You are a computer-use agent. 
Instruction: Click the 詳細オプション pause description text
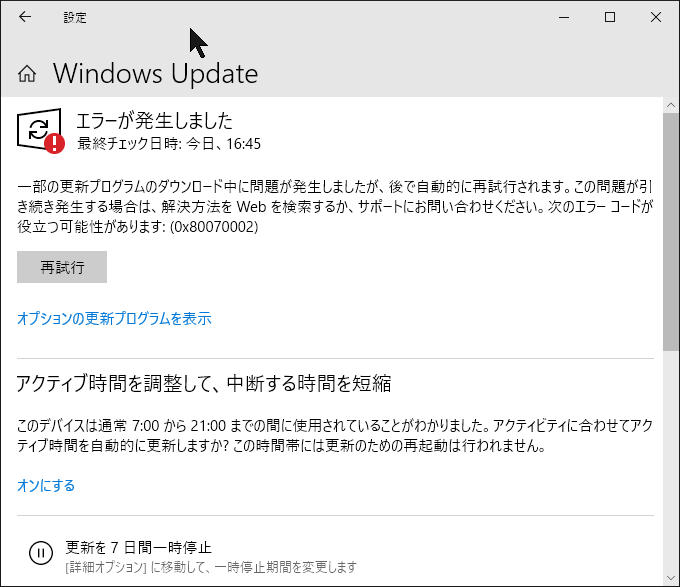coord(211,567)
